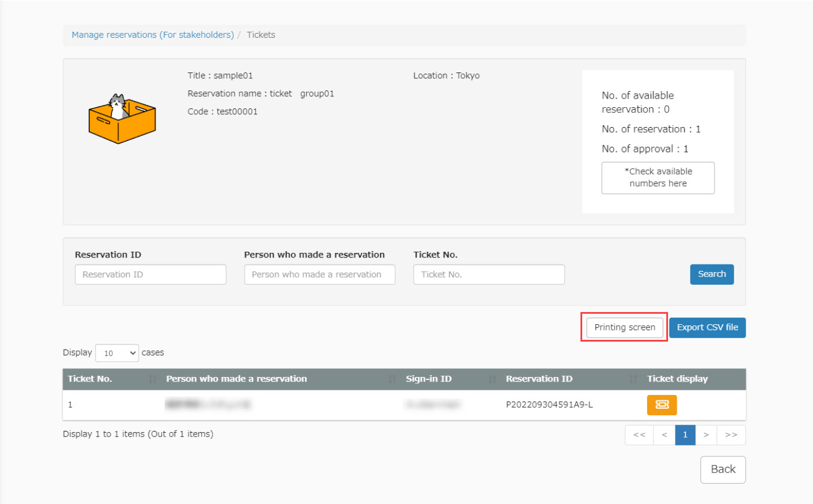This screenshot has height=504, width=813.
Task: Export the list as CSV file
Action: pyautogui.click(x=707, y=328)
